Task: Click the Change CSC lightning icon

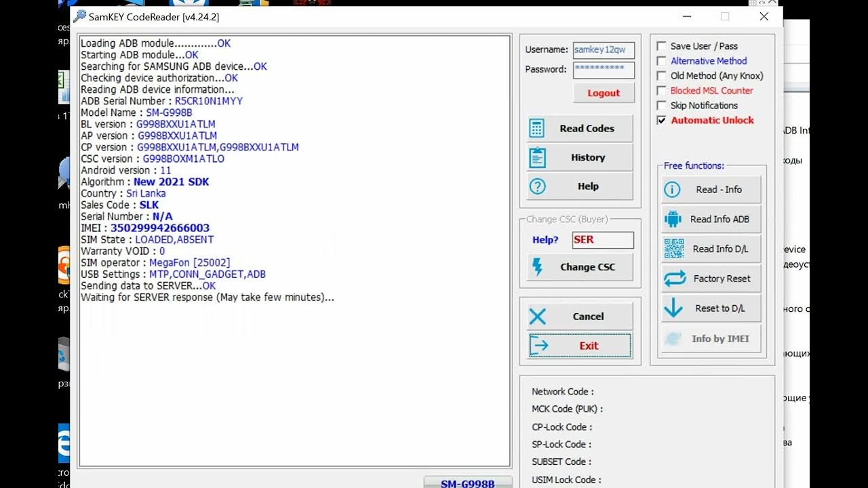Action: coord(538,267)
